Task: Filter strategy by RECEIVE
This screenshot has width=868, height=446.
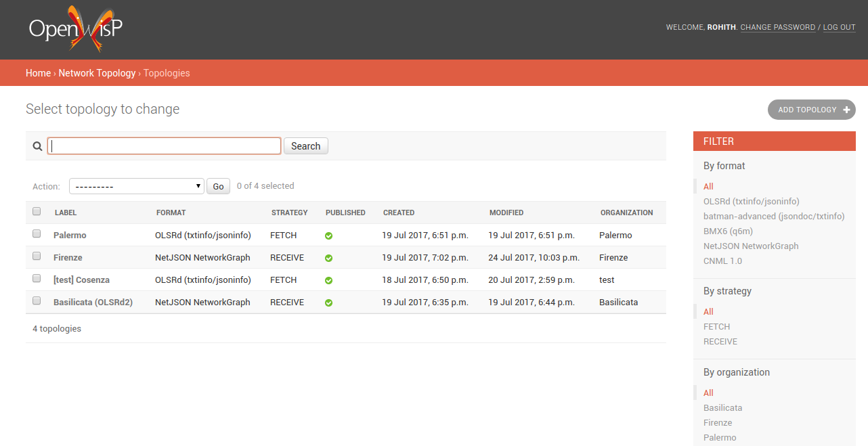Action: tap(720, 342)
